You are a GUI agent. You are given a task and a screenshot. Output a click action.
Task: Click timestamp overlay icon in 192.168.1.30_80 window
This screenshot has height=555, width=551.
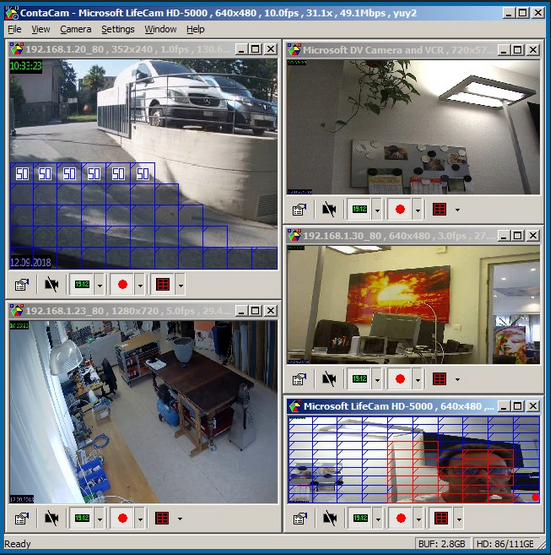click(x=360, y=379)
